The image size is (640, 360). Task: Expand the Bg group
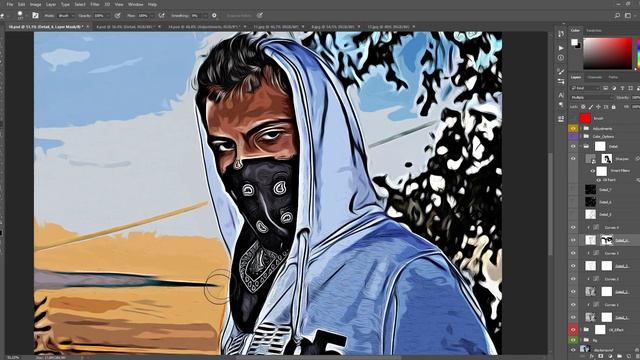(x=581, y=340)
